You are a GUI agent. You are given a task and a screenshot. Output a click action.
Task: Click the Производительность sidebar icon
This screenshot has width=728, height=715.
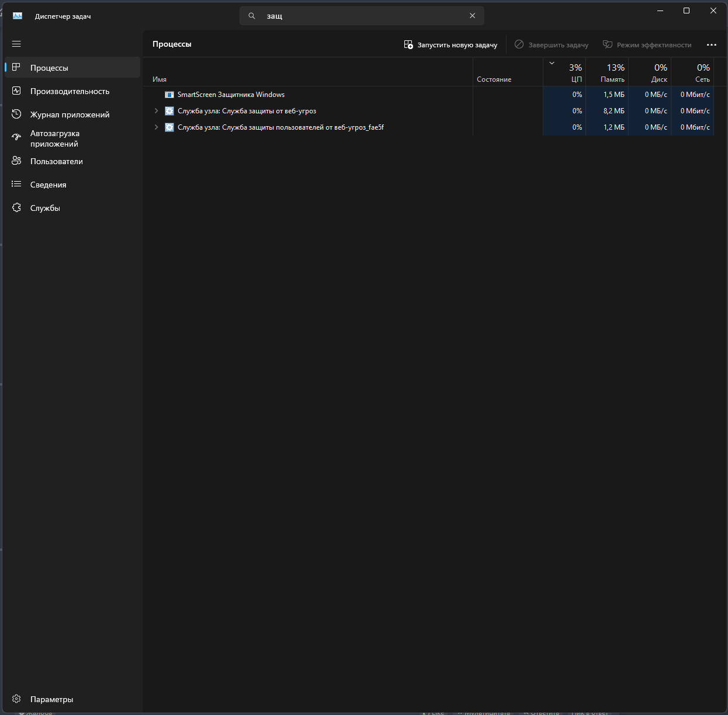pyautogui.click(x=16, y=91)
